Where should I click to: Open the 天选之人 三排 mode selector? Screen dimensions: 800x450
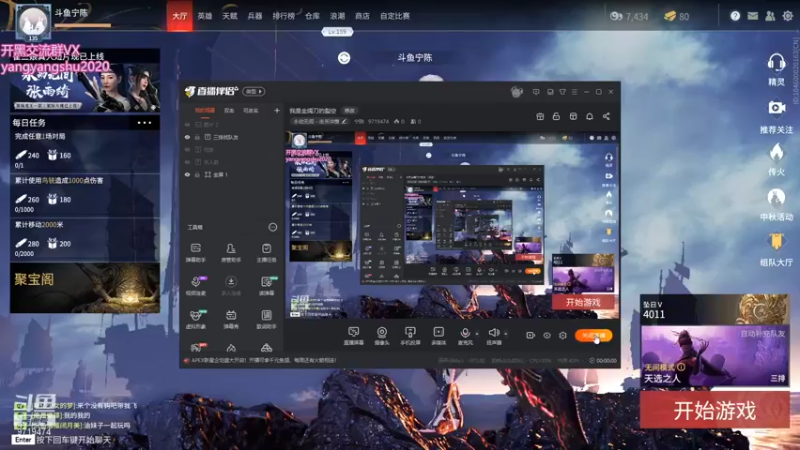[x=714, y=356]
